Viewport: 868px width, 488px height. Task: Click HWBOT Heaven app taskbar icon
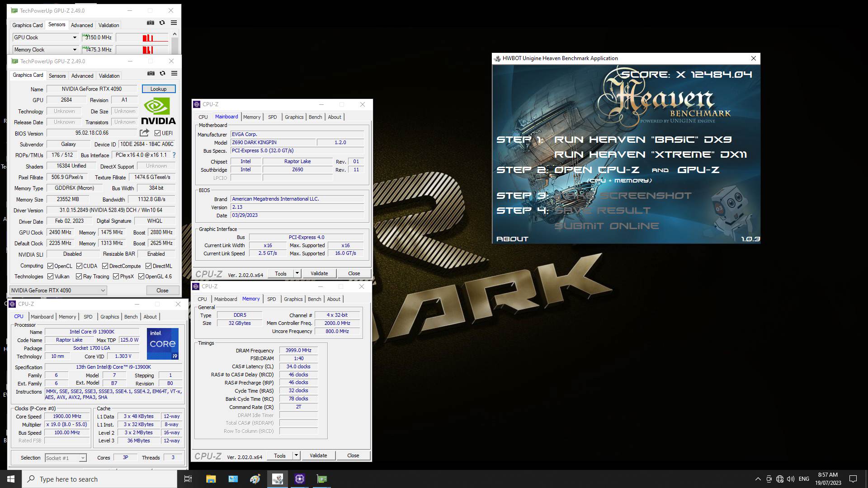tap(278, 479)
